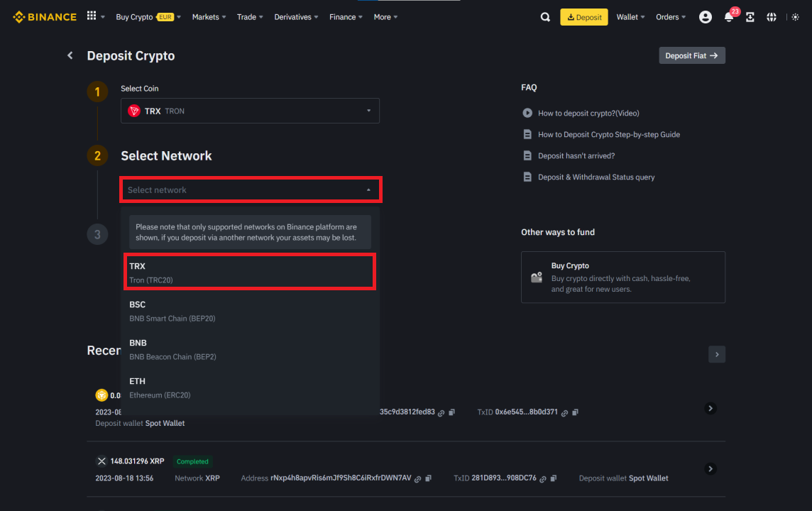The width and height of the screenshot is (812, 511).
Task: Select BSC BNB Smart Chain (BEP20) network
Action: [250, 311]
